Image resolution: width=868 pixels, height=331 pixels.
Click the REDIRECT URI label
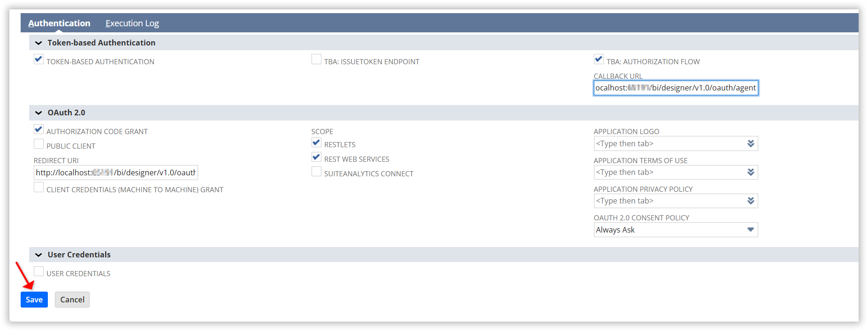tap(56, 160)
